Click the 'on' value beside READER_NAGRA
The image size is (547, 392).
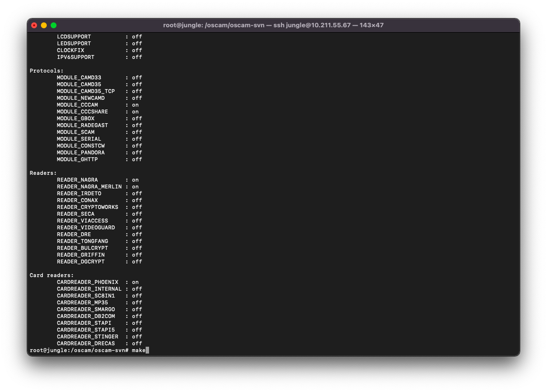tap(135, 180)
